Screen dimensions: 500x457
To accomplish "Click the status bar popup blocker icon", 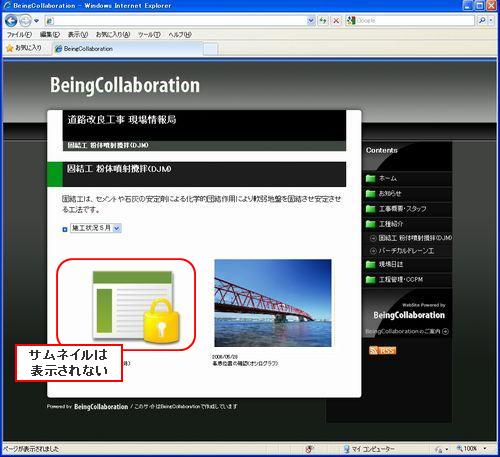I will point(309,449).
